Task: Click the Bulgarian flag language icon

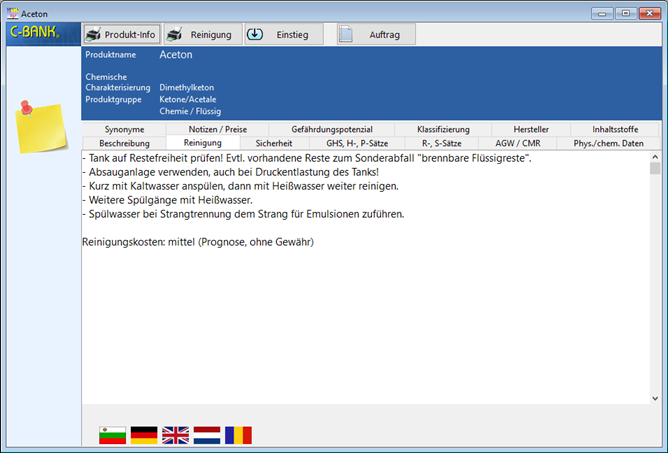Action: pos(113,435)
